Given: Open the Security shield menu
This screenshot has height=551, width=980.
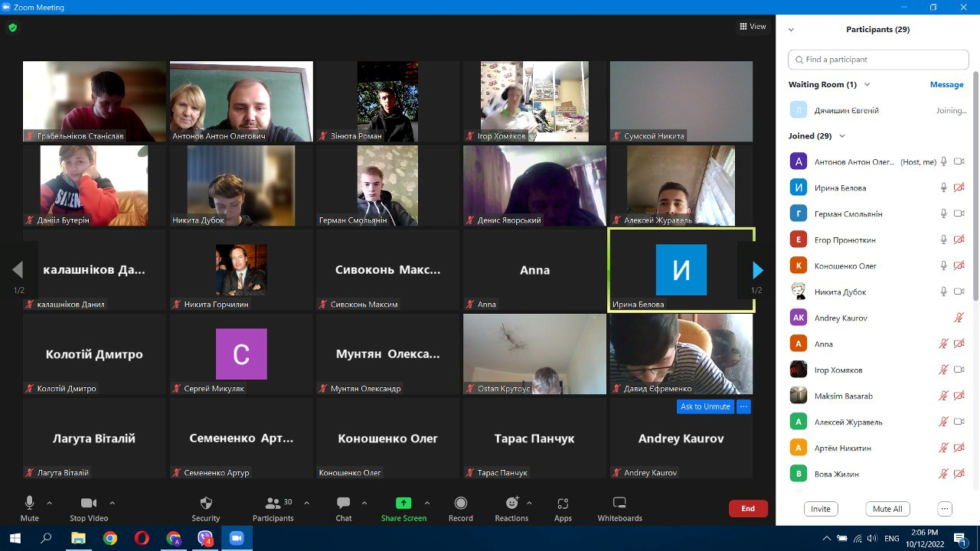Looking at the screenshot, I should pos(206,503).
